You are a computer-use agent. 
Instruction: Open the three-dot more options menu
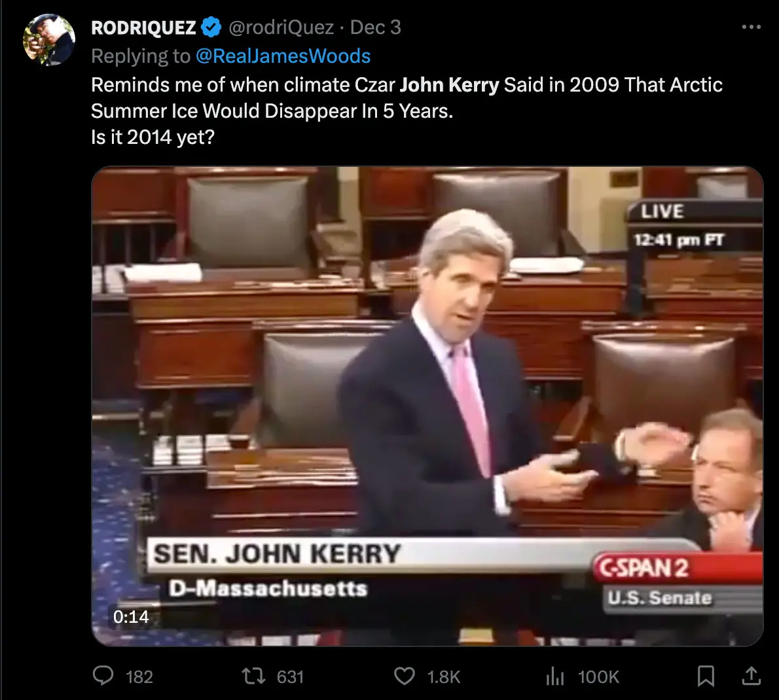(x=752, y=27)
